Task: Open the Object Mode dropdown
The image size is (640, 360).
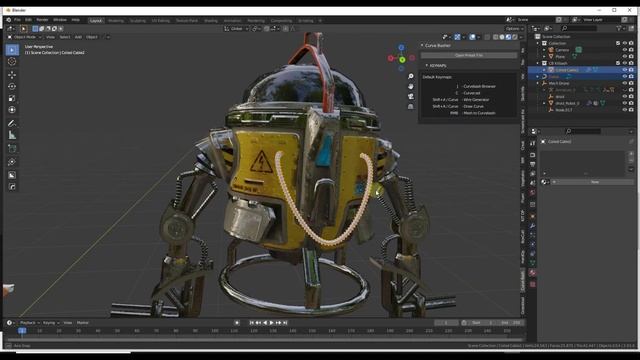Action: (24, 37)
